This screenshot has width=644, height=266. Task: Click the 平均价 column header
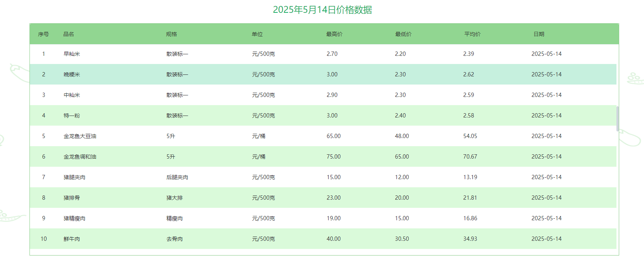click(472, 34)
